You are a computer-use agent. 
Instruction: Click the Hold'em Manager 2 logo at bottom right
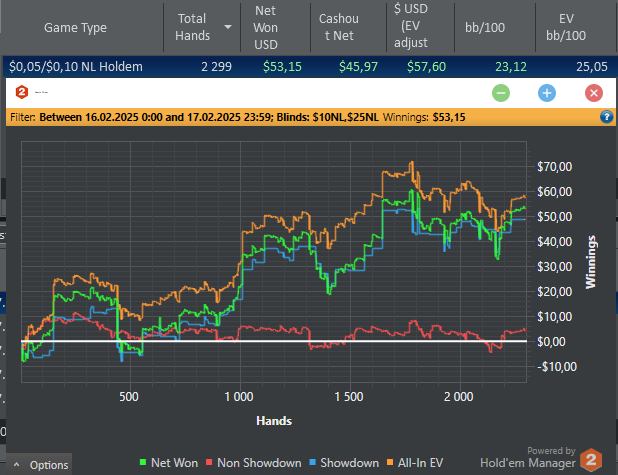(x=591, y=459)
